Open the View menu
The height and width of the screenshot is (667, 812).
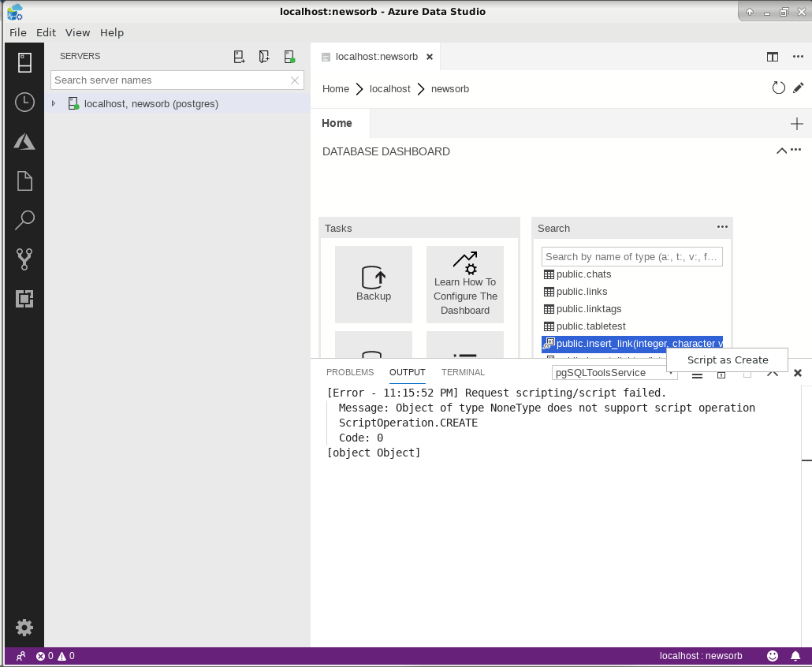(77, 32)
